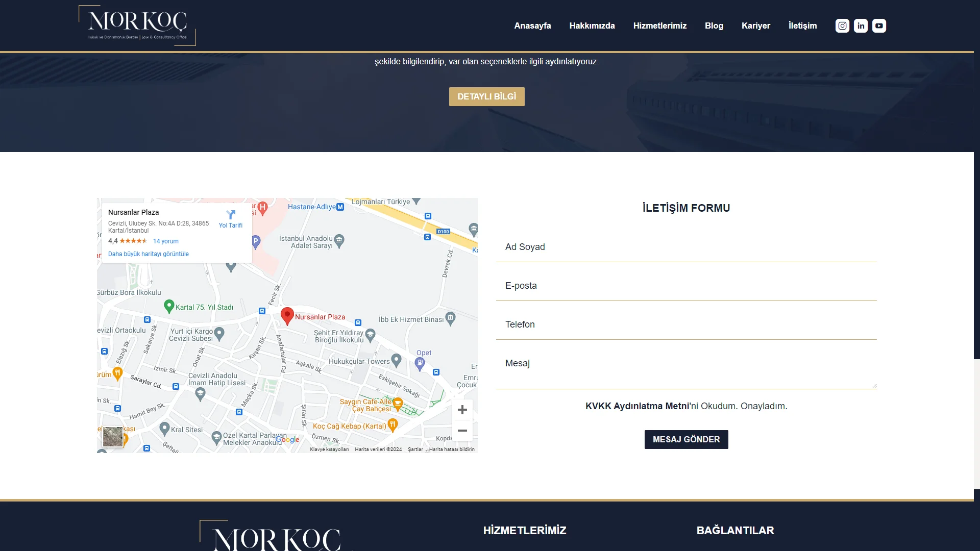The height and width of the screenshot is (551, 980).
Task: Click the Yol Tarifi directions icon
Action: click(231, 215)
